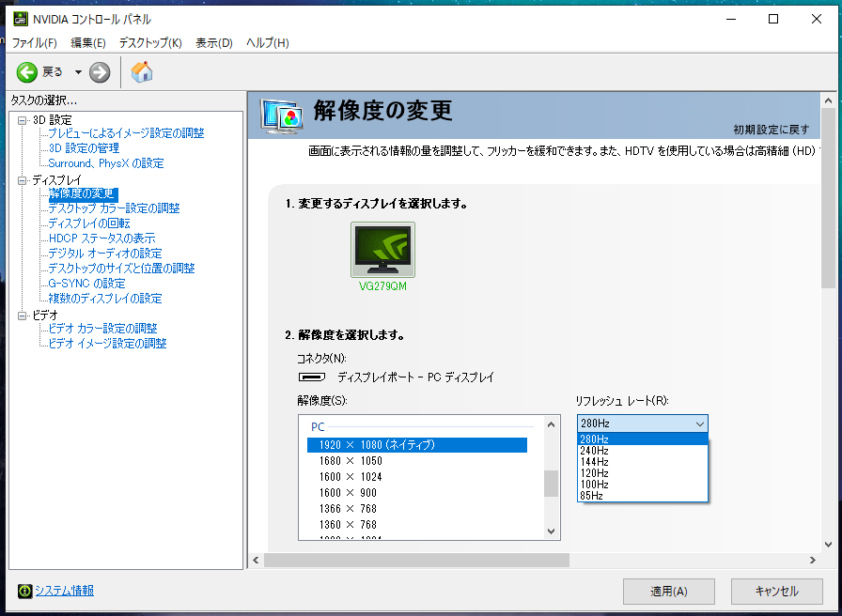Open ビデオ イメージ設定の調整
Viewport: 842px width, 616px height.
tap(107, 344)
